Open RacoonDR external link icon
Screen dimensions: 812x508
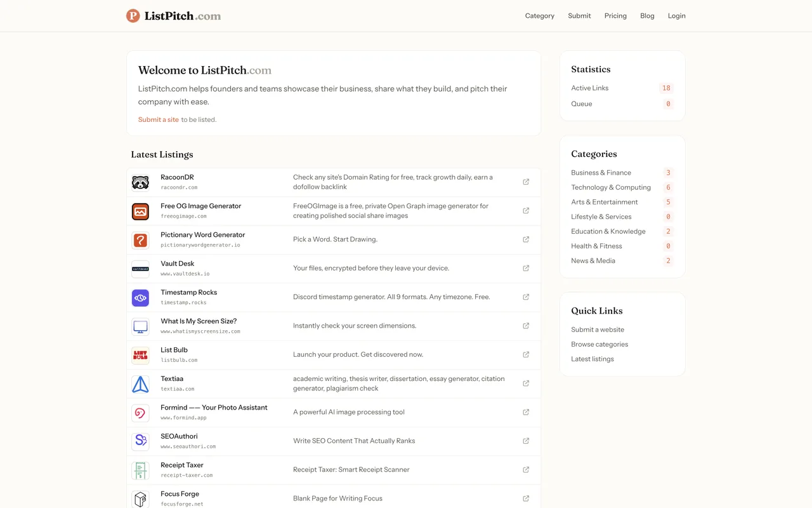pyautogui.click(x=526, y=182)
